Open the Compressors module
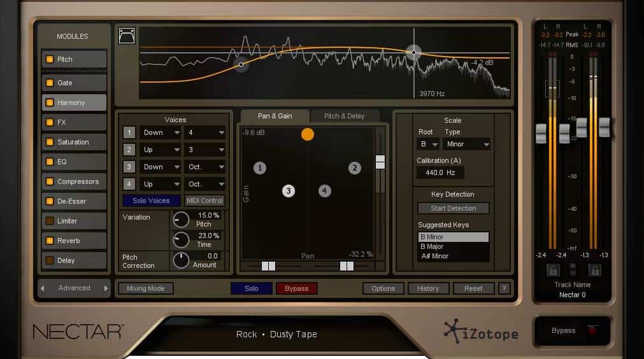This screenshot has width=644, height=359. 75,181
